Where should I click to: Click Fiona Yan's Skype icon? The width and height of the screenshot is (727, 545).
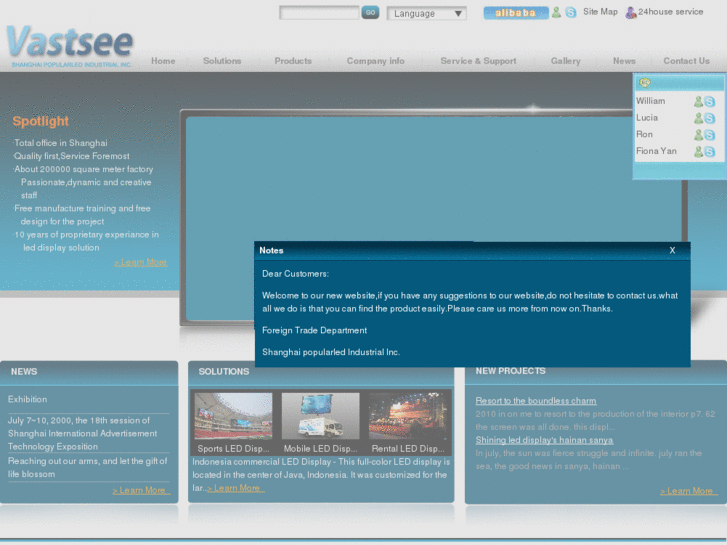(x=709, y=152)
